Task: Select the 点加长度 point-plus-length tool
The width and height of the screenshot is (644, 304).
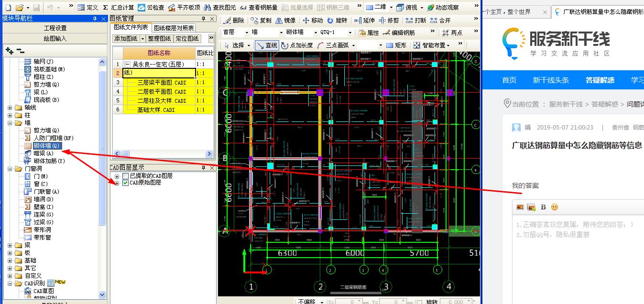Action: tap(297, 45)
